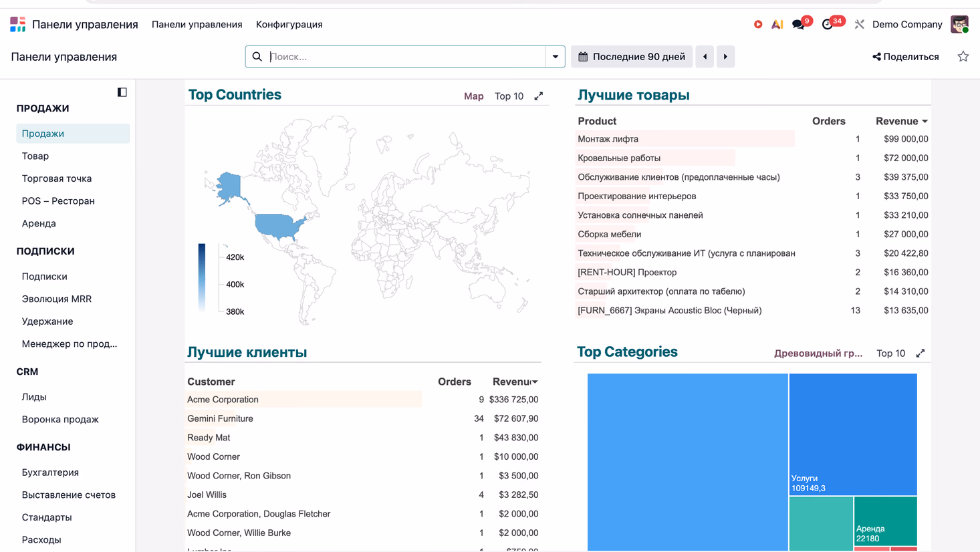Toggle the search options dropdown arrow
This screenshot has width=980, height=552.
click(x=556, y=57)
